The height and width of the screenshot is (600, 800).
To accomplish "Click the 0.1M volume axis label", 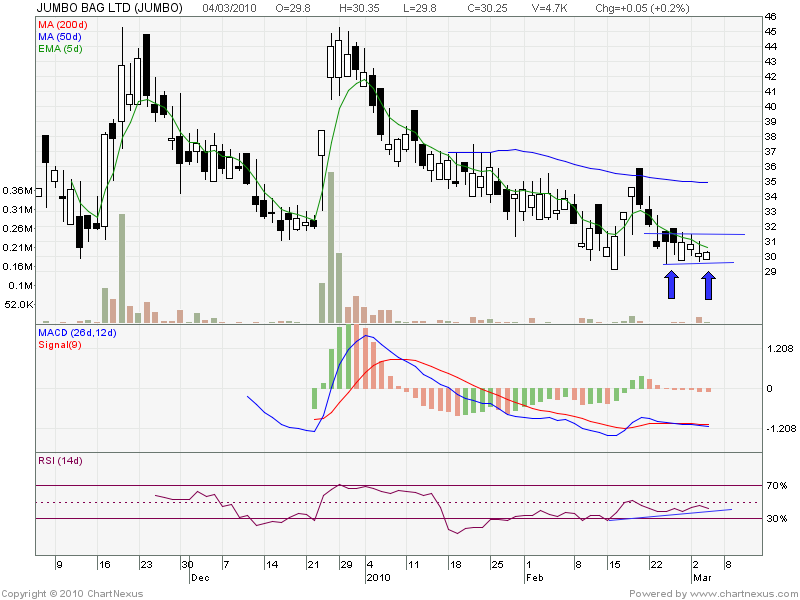I will click(x=20, y=286).
